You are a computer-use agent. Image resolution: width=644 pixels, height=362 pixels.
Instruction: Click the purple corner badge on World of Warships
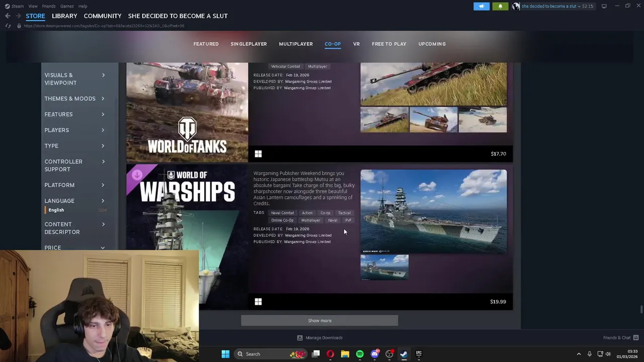136,174
